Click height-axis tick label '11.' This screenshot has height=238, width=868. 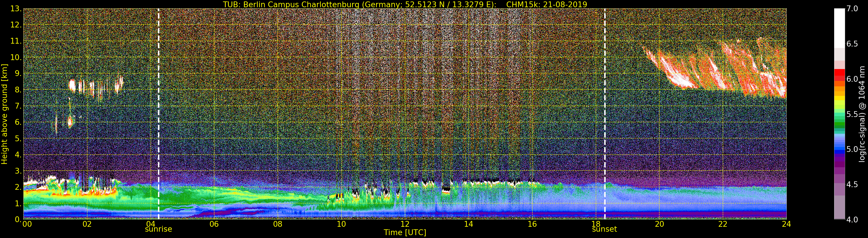[16, 41]
